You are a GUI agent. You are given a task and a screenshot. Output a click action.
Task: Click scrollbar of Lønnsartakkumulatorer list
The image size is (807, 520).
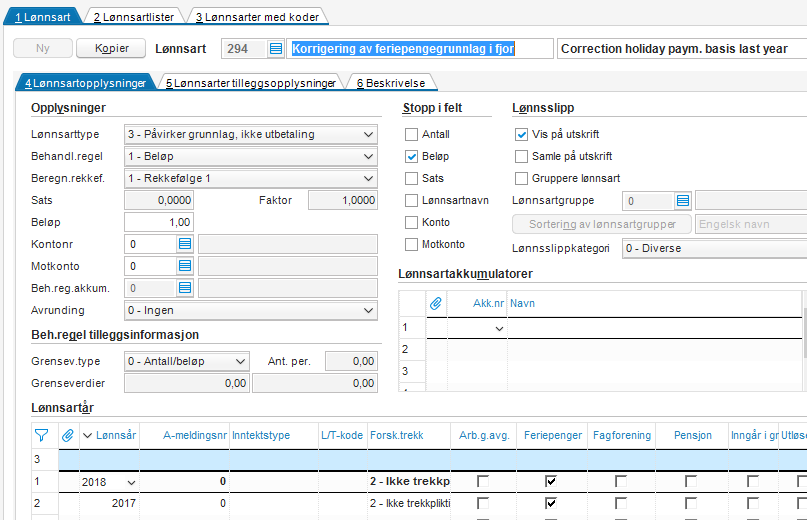click(805, 333)
